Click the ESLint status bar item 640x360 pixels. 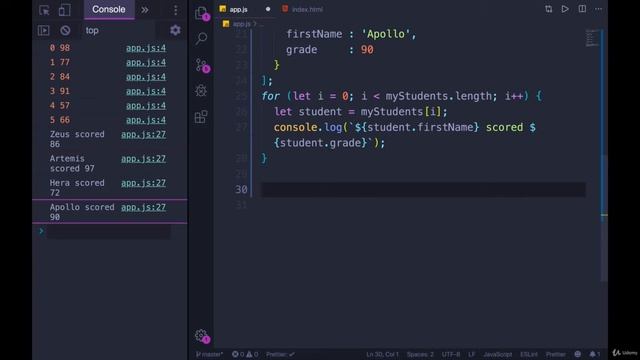[x=529, y=354]
